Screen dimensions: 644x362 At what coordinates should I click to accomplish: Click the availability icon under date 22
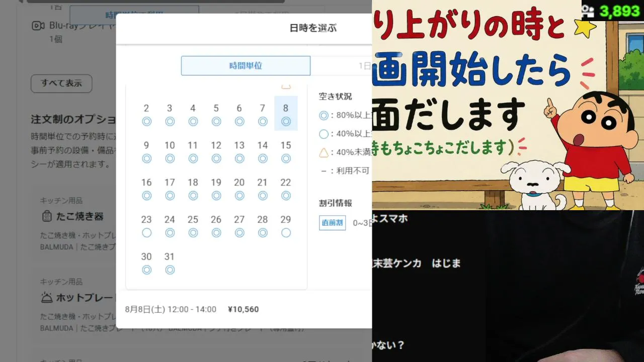286,196
